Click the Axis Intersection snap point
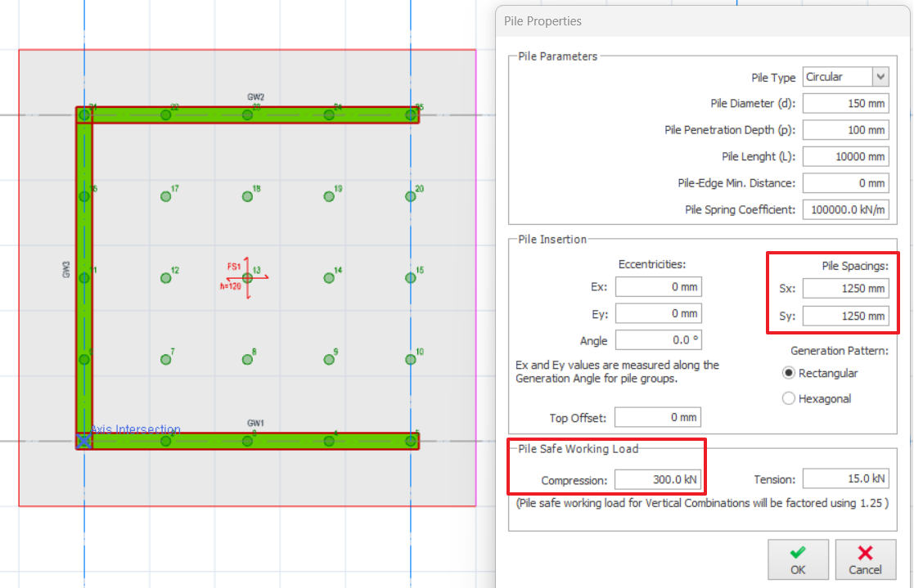Image resolution: width=914 pixels, height=588 pixels. (83, 442)
